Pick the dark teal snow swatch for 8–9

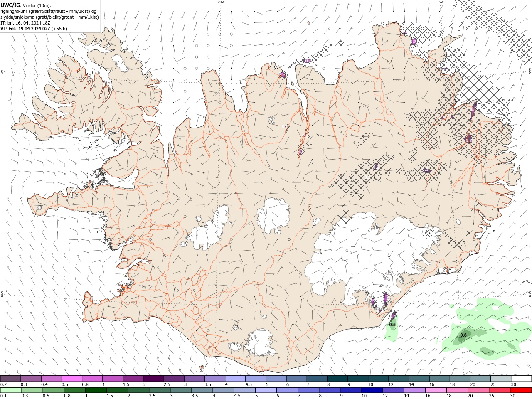click(337, 379)
